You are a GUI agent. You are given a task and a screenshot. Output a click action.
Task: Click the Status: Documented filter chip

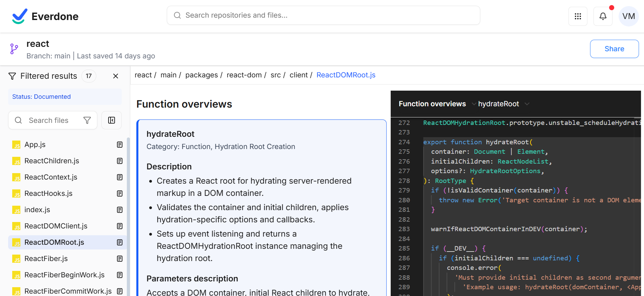pyautogui.click(x=65, y=97)
